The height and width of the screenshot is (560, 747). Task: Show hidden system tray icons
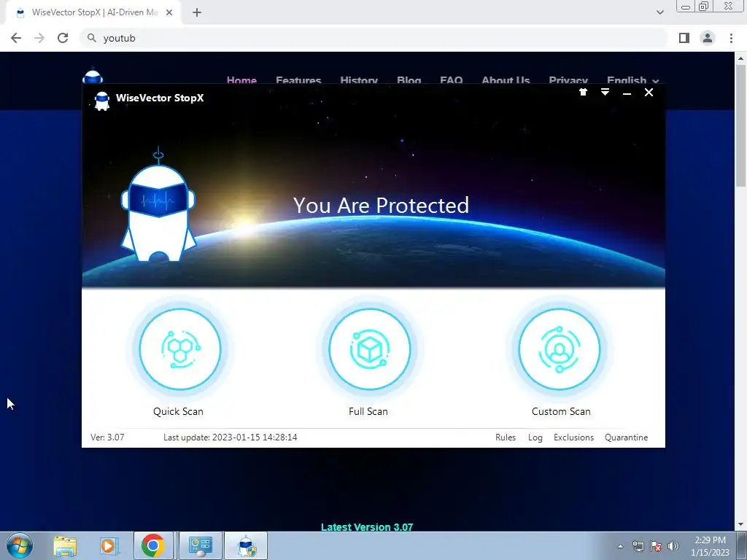[620, 546]
